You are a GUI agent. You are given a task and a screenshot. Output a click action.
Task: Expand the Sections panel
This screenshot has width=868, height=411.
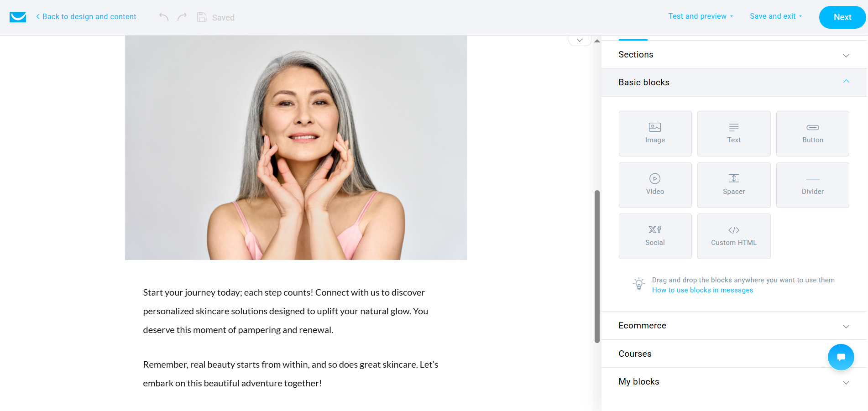pos(734,55)
